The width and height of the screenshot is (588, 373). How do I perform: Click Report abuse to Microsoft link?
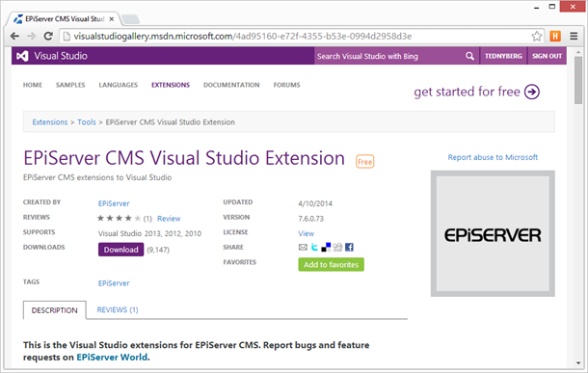tap(493, 157)
